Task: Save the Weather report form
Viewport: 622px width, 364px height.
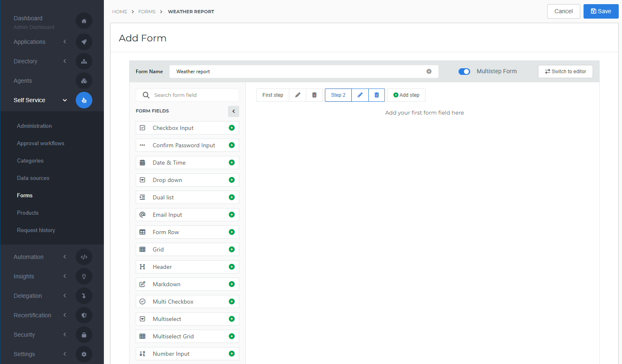Action: click(x=600, y=11)
